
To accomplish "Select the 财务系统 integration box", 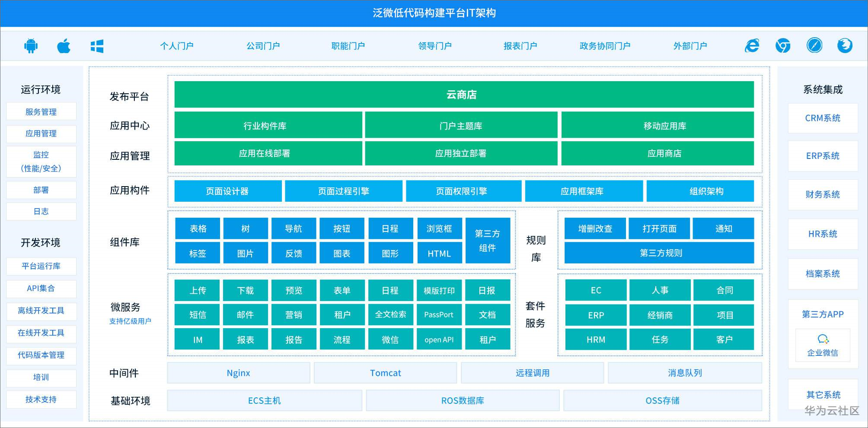I will [x=823, y=194].
